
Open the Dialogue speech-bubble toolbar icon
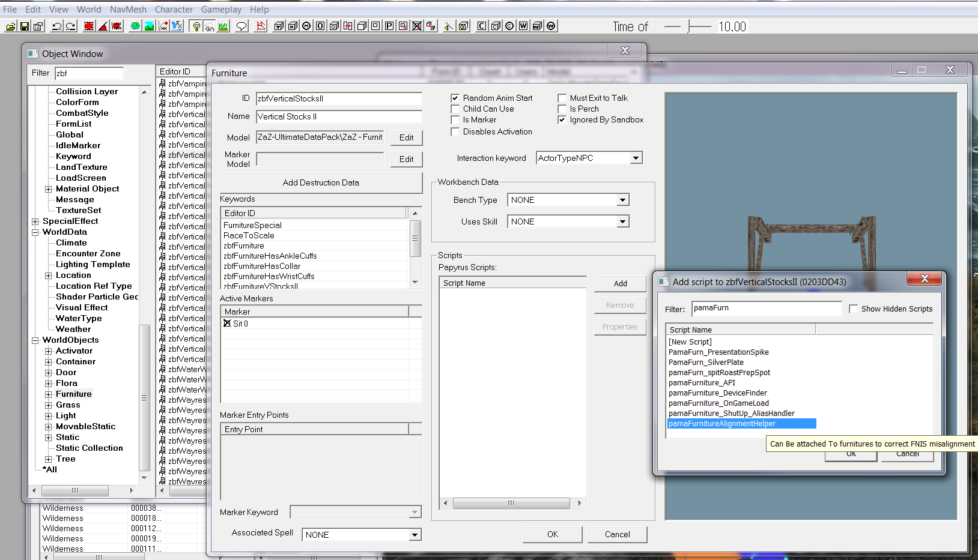241,26
